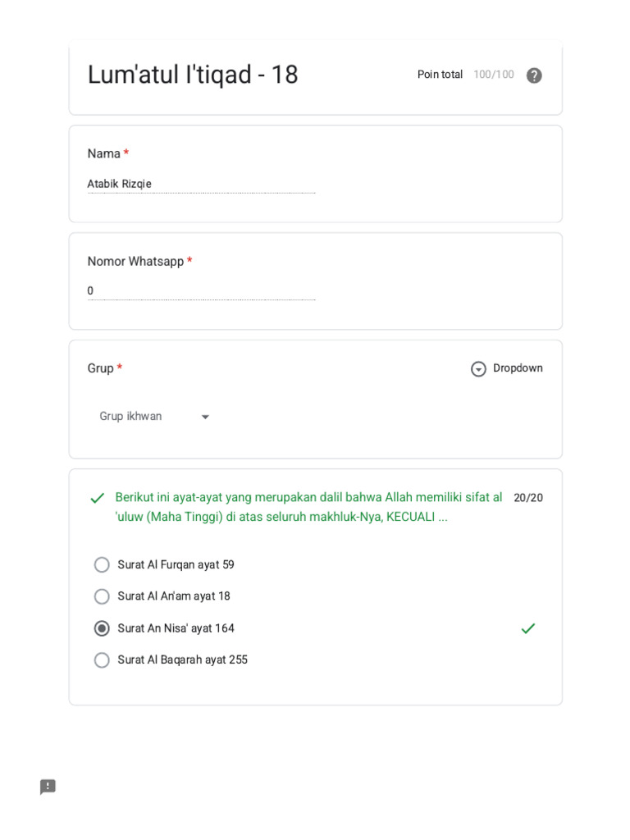This screenshot has height=840, width=630.
Task: Click the 20/20 question score
Action: (x=528, y=498)
